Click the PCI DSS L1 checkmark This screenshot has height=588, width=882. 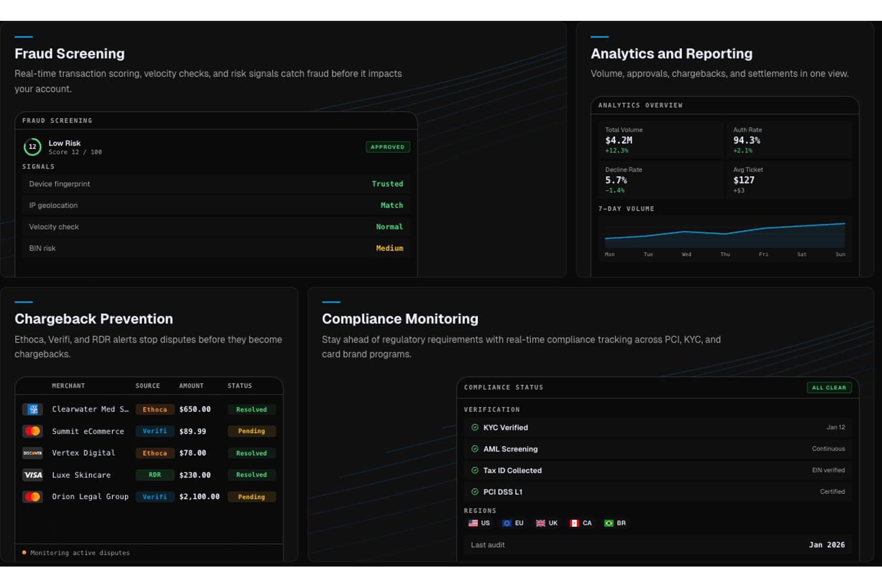click(x=475, y=491)
